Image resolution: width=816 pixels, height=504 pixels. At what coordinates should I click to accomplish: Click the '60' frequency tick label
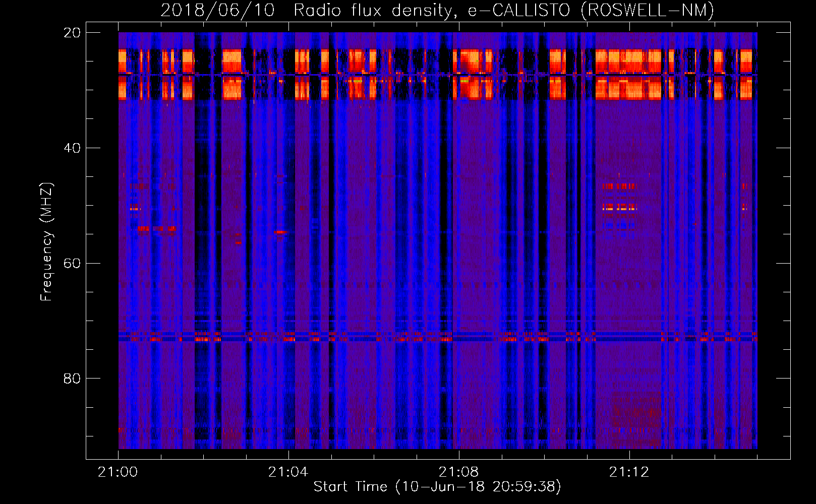[72, 264]
